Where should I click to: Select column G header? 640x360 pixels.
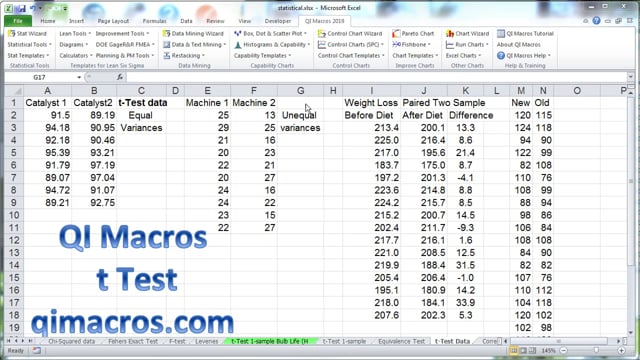(x=300, y=91)
